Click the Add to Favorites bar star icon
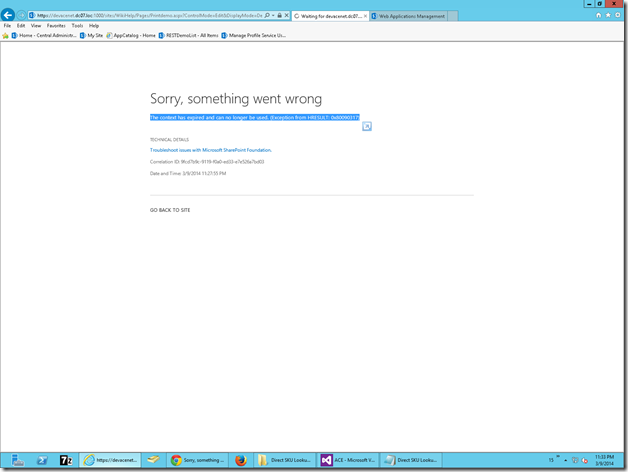Screen dimensions: 628x472 [5, 36]
